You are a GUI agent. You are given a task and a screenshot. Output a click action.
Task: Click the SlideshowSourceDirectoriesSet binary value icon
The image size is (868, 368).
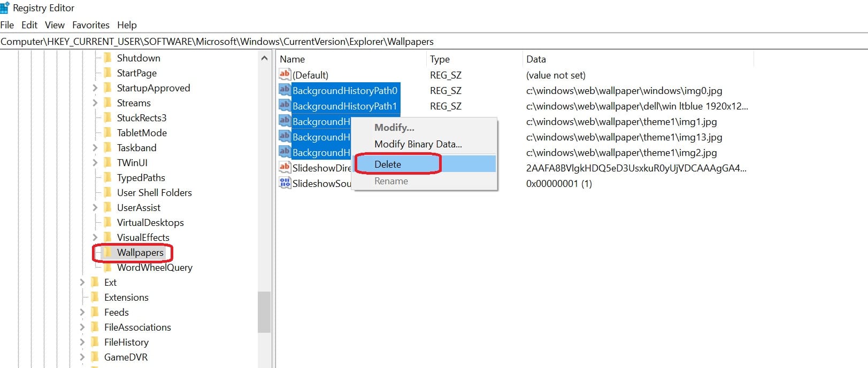pyautogui.click(x=285, y=183)
